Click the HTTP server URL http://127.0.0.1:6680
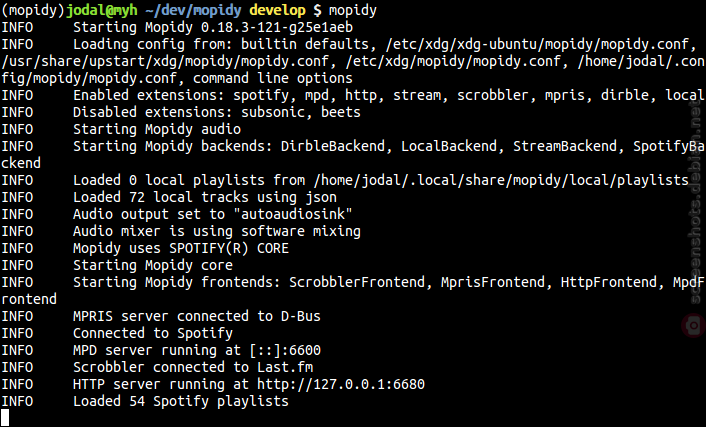706x427 pixels. [341, 384]
